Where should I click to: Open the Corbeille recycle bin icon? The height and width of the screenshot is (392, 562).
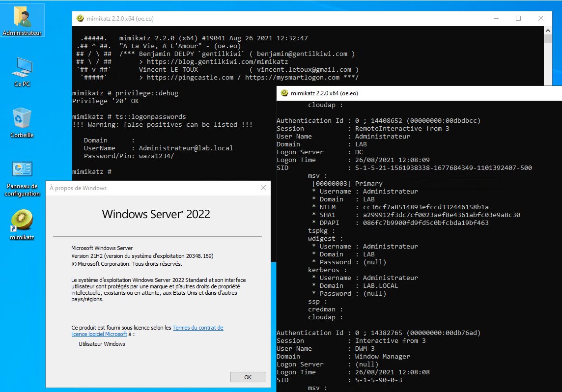click(22, 123)
